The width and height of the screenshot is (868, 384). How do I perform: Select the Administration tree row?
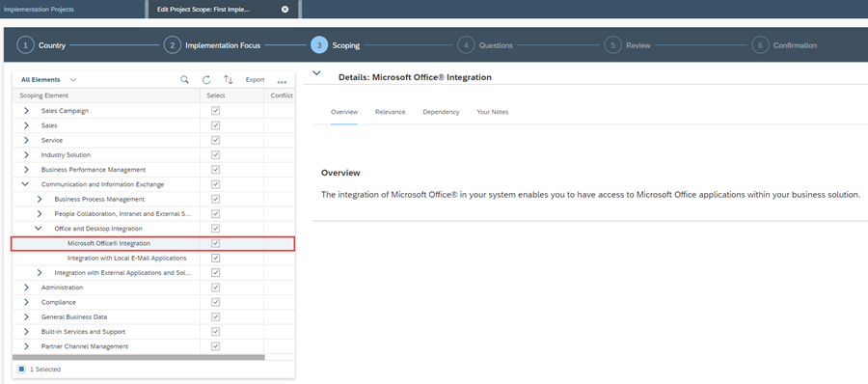click(x=152, y=288)
